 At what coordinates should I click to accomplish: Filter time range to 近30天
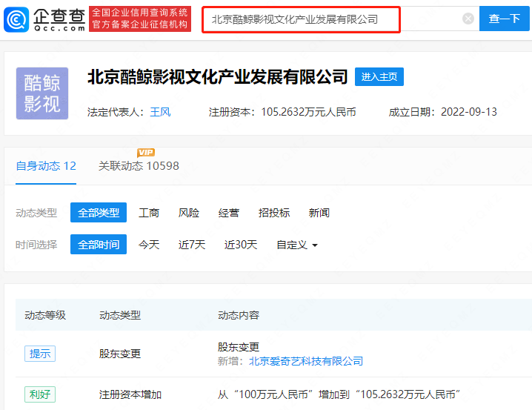pos(241,245)
